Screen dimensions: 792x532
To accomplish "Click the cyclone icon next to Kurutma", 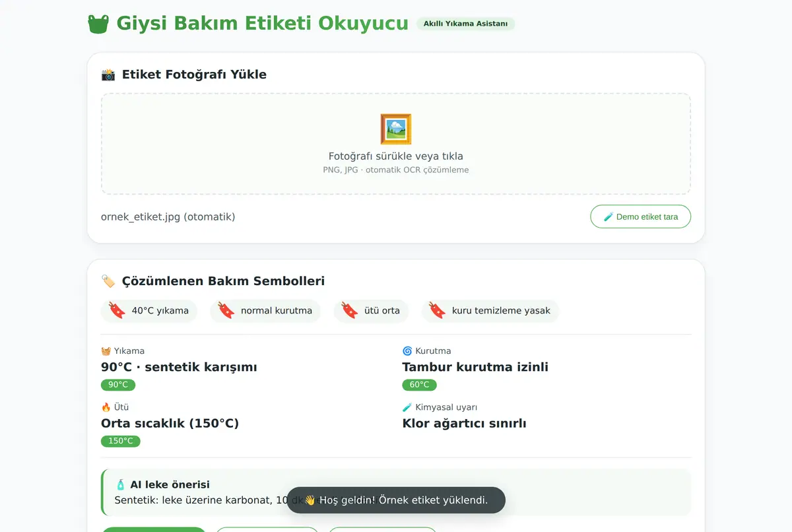I will (x=407, y=351).
